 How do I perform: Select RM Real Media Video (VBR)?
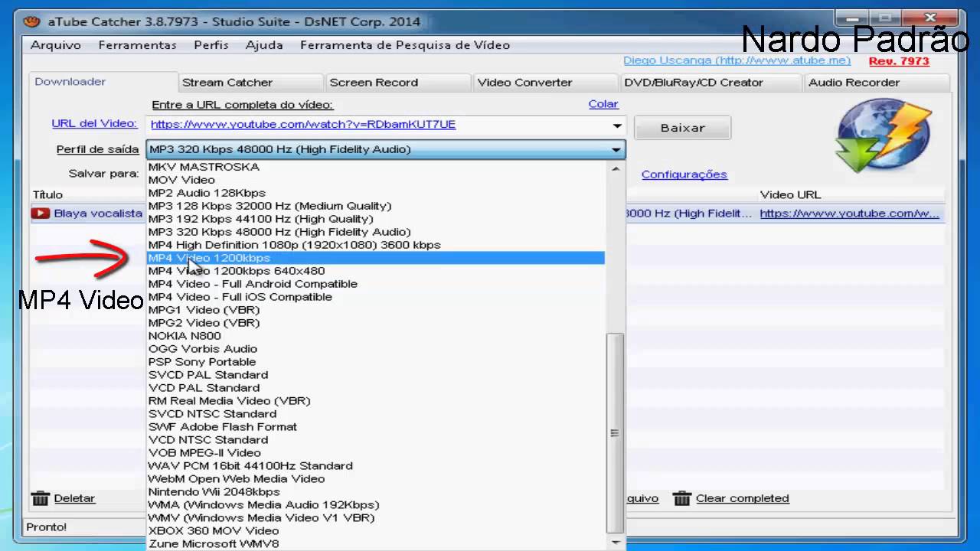click(376, 401)
